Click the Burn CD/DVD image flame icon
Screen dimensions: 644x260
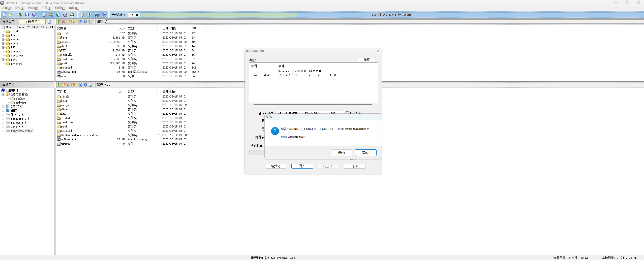72,15
